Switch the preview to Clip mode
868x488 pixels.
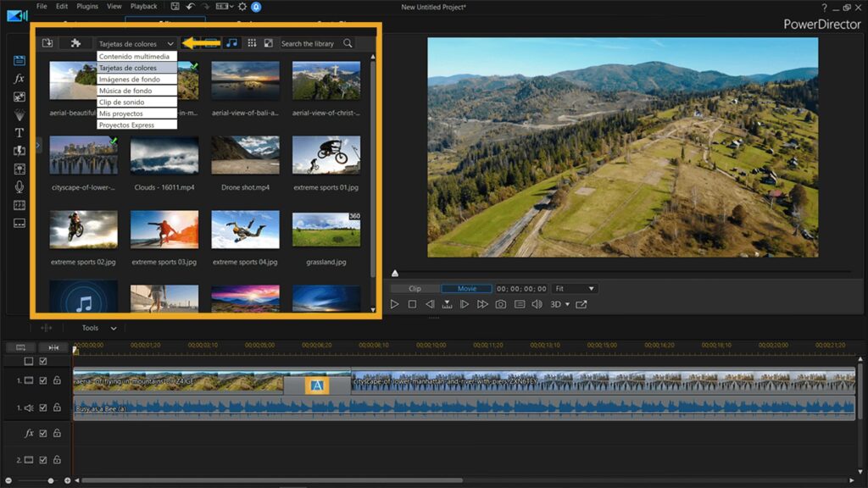coord(415,288)
